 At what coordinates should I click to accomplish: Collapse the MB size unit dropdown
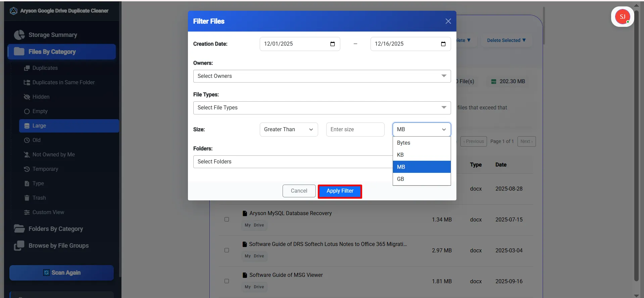422,130
